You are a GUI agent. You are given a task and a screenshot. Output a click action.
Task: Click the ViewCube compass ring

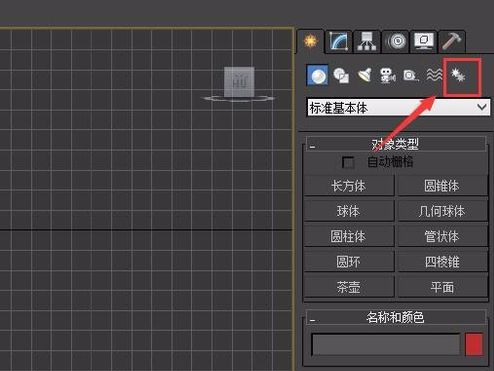pos(239,98)
